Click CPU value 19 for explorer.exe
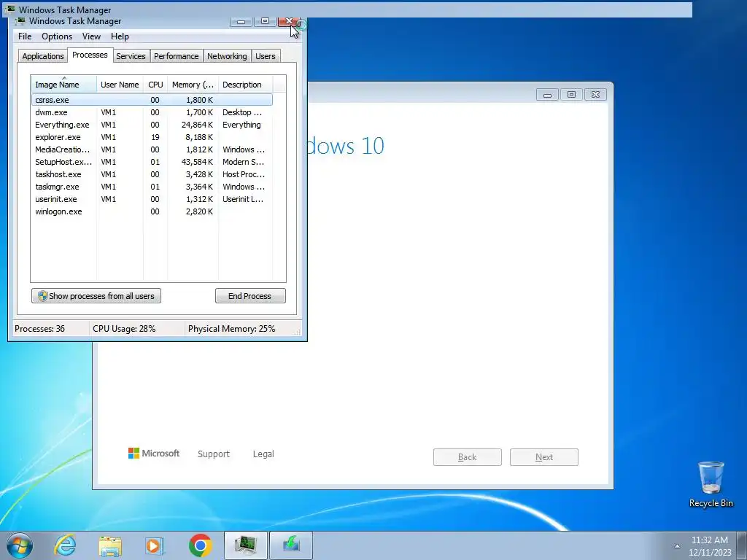Image resolution: width=747 pixels, height=560 pixels. tap(155, 137)
